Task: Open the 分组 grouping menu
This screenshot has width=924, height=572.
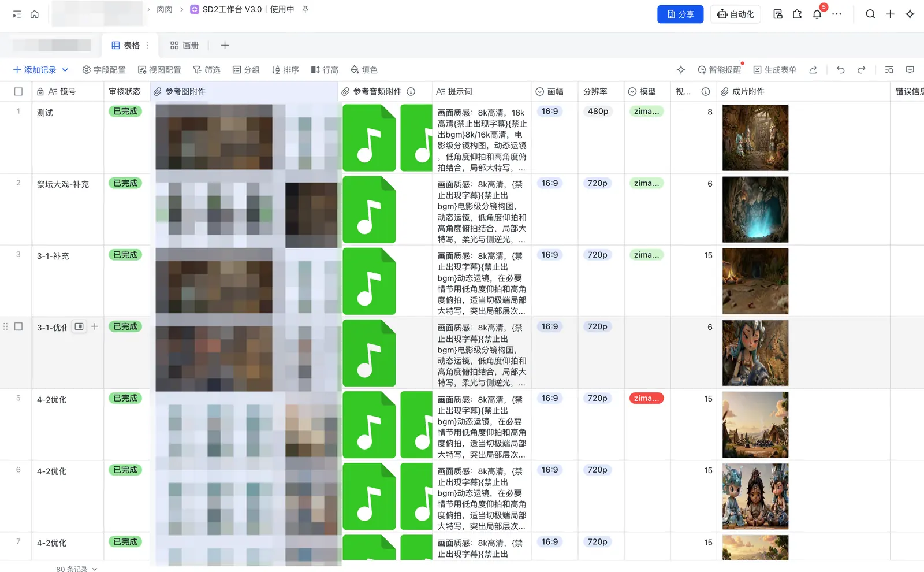Action: click(246, 70)
